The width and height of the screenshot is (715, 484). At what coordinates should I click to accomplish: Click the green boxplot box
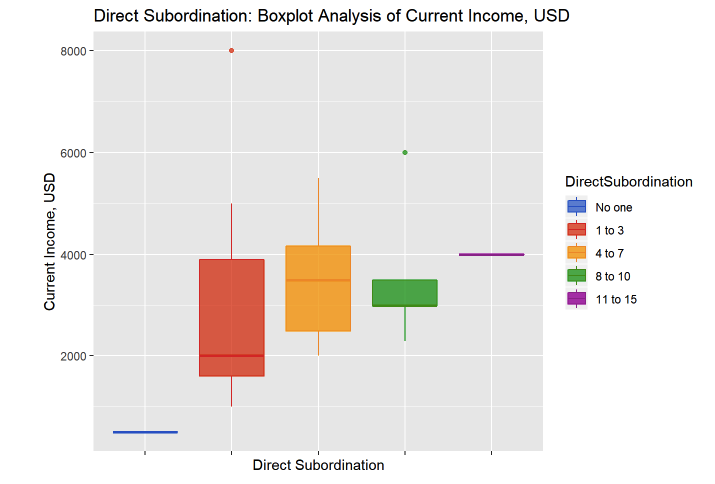point(405,293)
